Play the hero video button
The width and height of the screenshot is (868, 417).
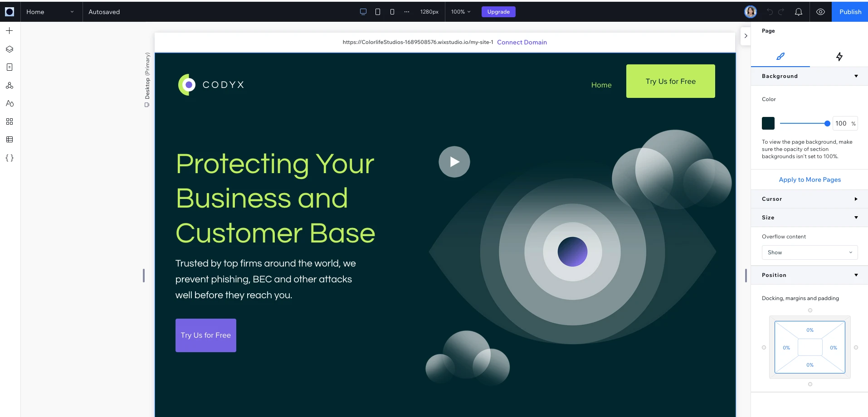tap(454, 162)
